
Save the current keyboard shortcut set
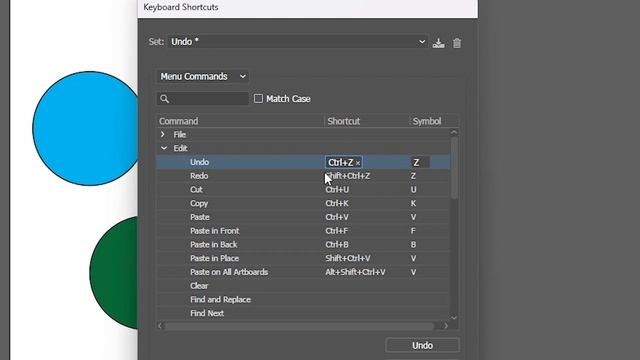click(438, 42)
